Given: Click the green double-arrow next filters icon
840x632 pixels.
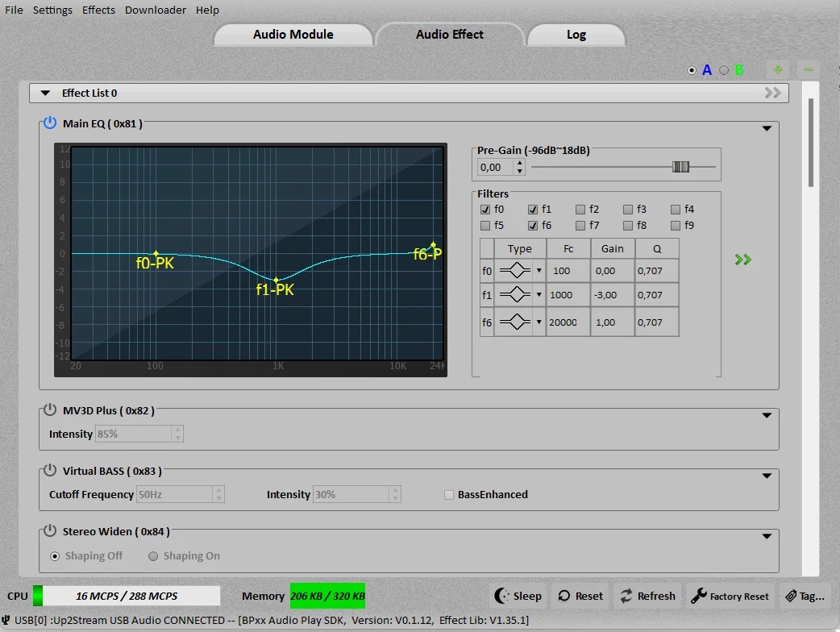Looking at the screenshot, I should pos(742,260).
